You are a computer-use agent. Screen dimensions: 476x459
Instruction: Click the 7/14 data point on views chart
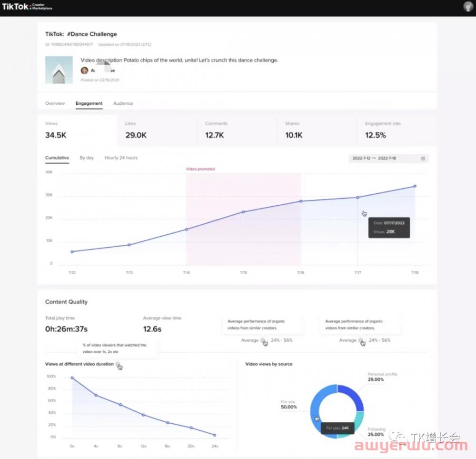click(187, 229)
